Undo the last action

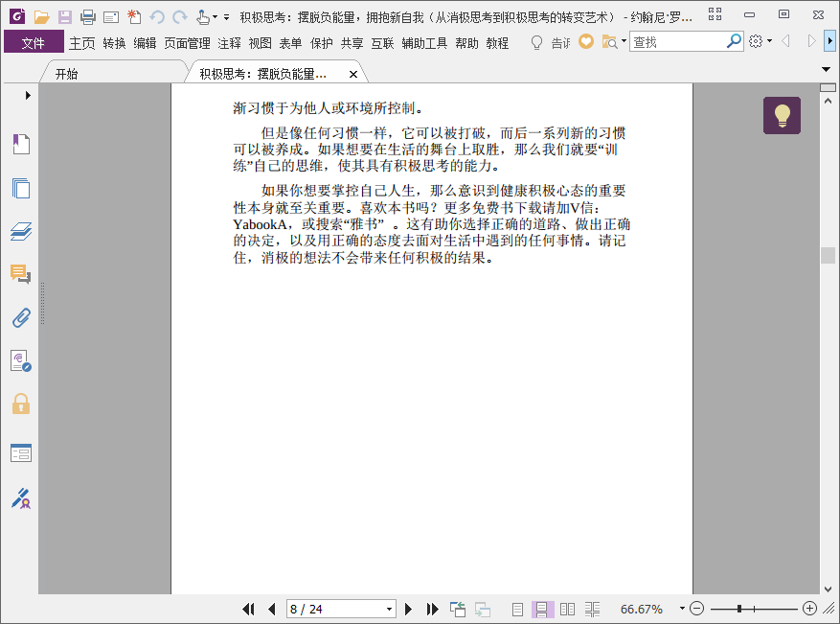click(157, 17)
